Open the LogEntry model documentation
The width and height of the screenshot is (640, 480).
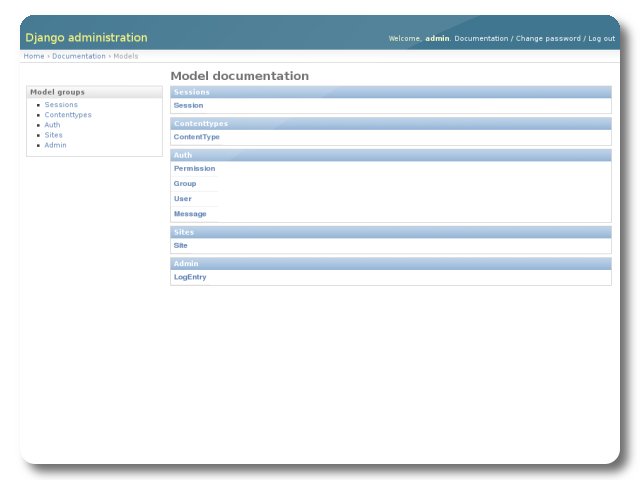pos(190,277)
